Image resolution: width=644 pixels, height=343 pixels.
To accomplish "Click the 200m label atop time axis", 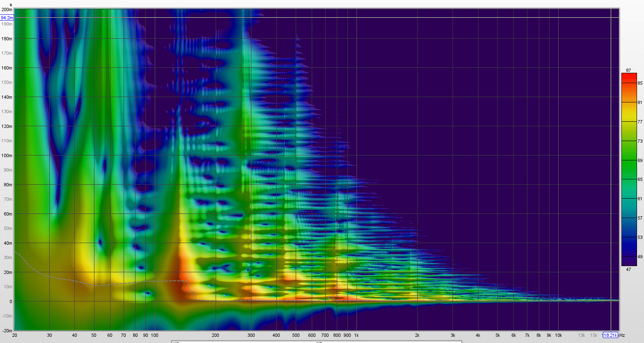I will point(7,9).
